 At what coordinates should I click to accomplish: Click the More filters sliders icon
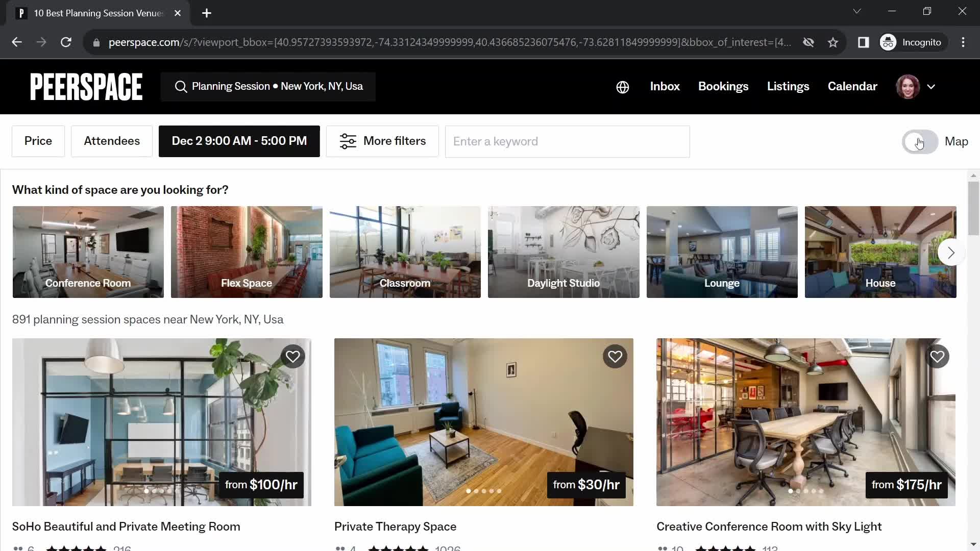(x=347, y=141)
